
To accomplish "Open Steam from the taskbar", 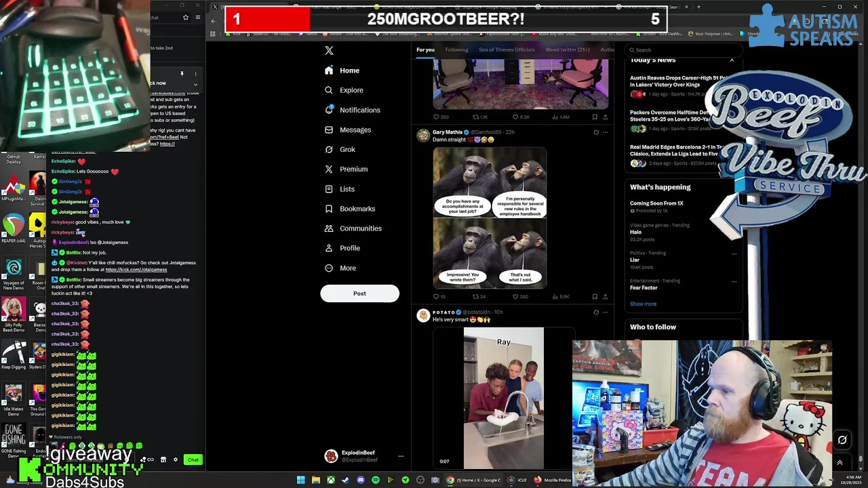I will coord(345,480).
